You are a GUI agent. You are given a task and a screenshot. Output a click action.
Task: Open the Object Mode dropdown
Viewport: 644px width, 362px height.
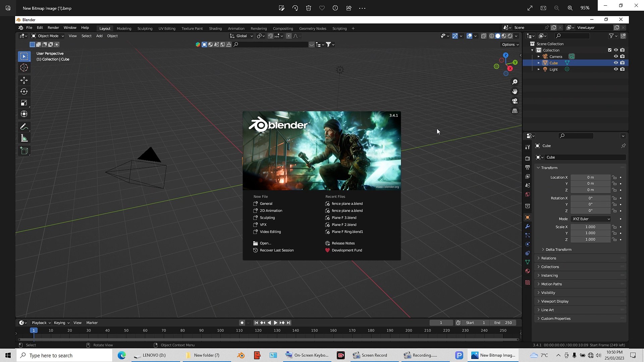coord(48,36)
